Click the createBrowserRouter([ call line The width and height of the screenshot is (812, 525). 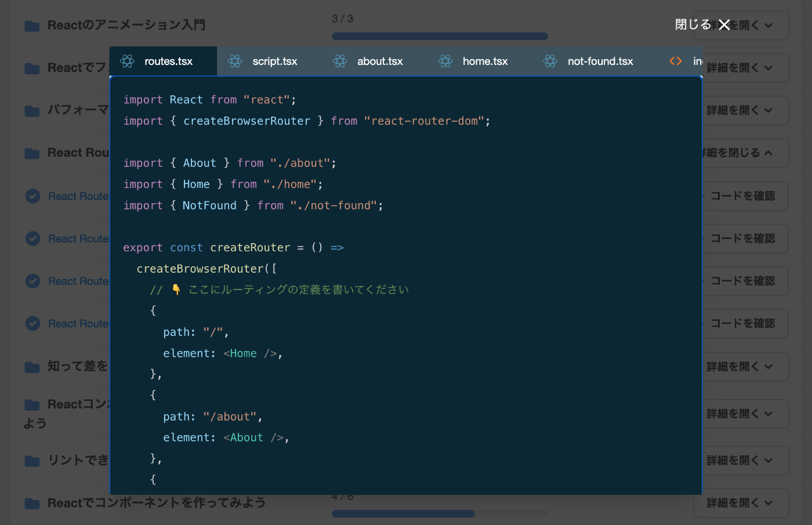(x=206, y=269)
